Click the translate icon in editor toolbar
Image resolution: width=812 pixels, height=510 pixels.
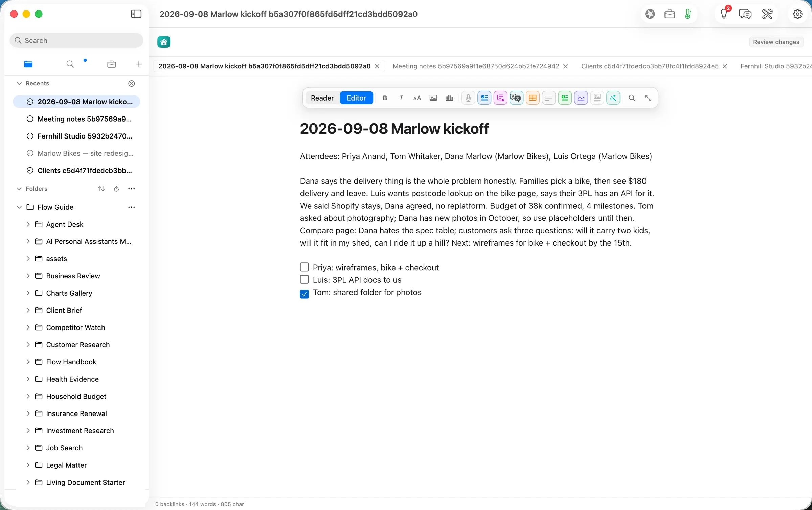click(x=516, y=98)
